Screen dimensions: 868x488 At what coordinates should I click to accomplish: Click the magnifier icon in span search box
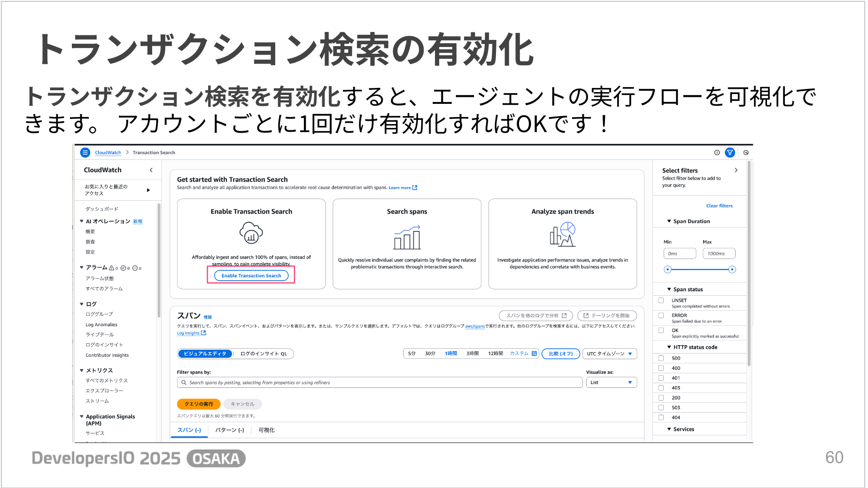[x=184, y=383]
